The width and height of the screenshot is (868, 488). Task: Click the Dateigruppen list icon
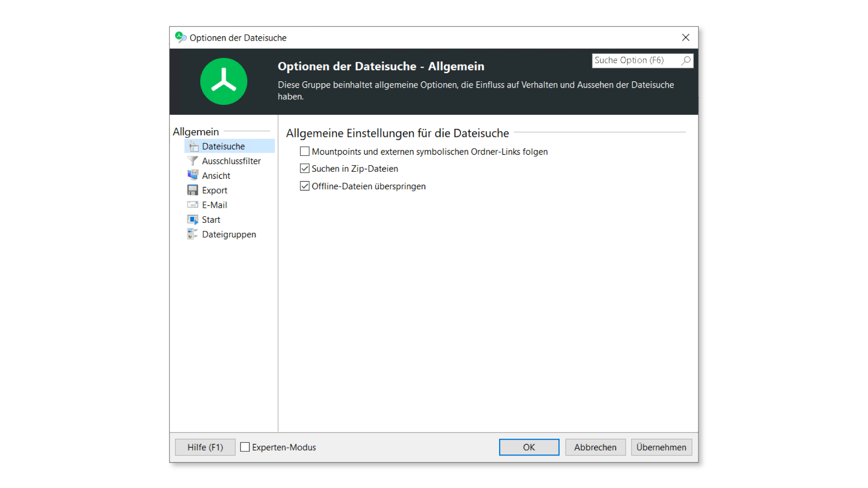coord(193,234)
